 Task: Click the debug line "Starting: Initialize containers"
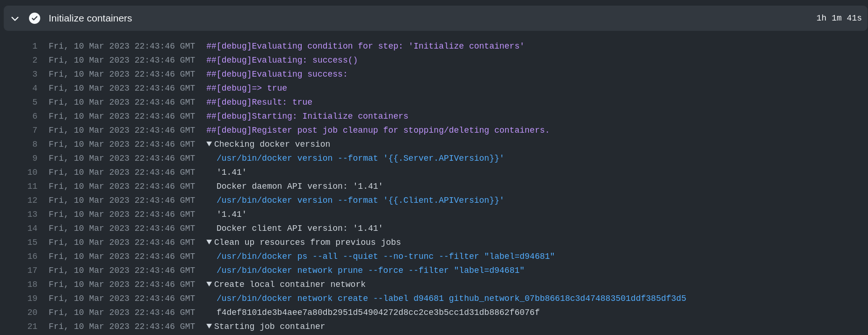[x=307, y=116]
